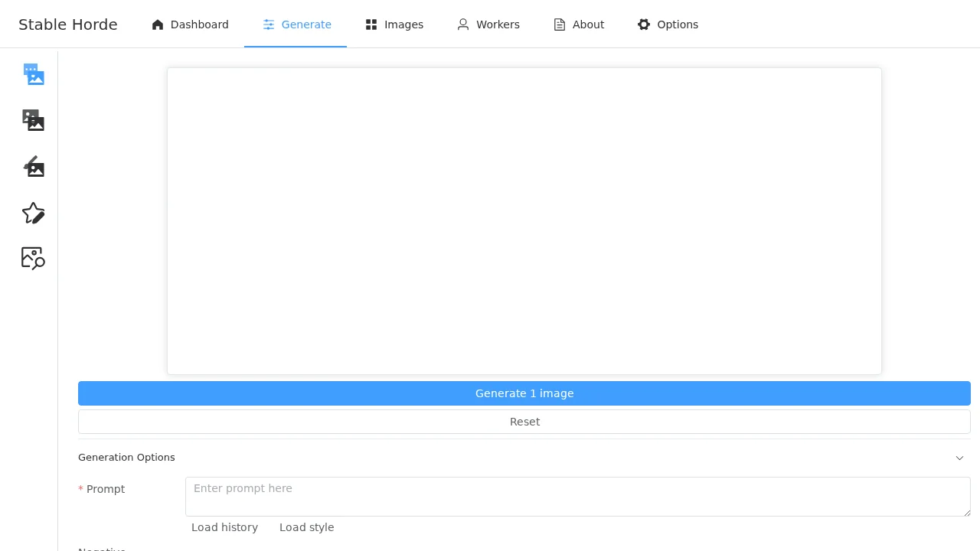Image resolution: width=980 pixels, height=551 pixels.
Task: Open the image interrogation sidebar icon
Action: (x=33, y=258)
